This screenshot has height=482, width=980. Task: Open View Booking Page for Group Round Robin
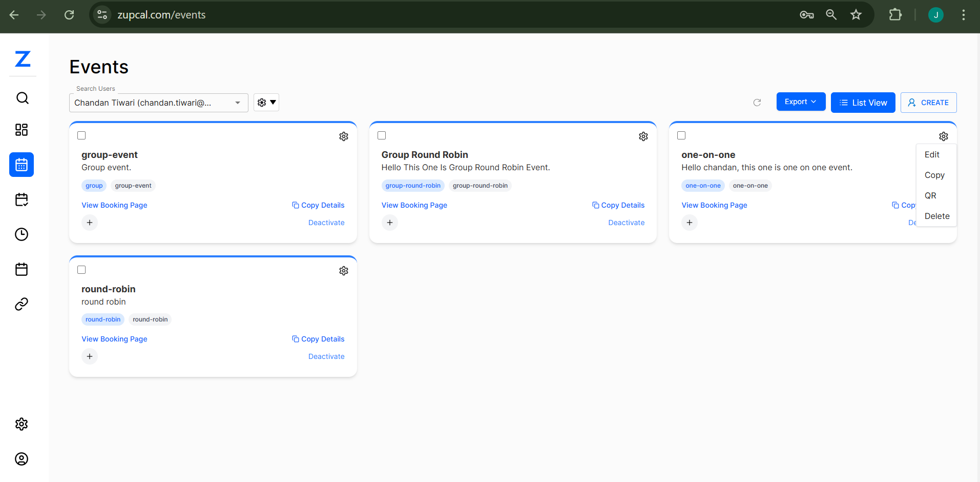click(414, 205)
